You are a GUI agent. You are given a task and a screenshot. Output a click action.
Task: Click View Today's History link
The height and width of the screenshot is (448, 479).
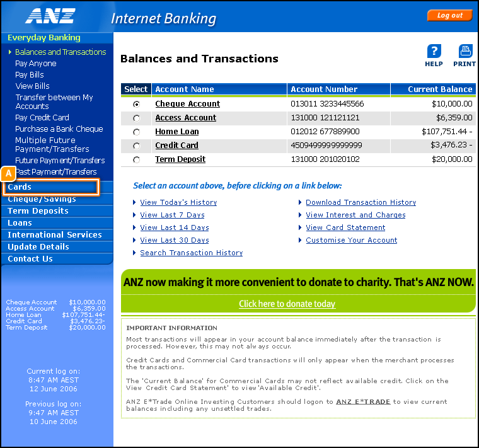(x=178, y=202)
